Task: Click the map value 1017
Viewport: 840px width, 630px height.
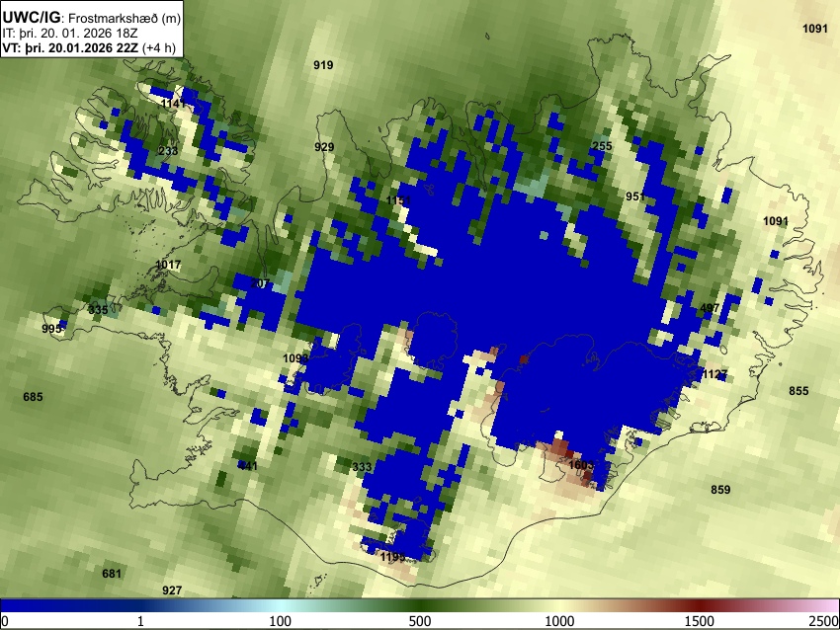Action: click(168, 265)
